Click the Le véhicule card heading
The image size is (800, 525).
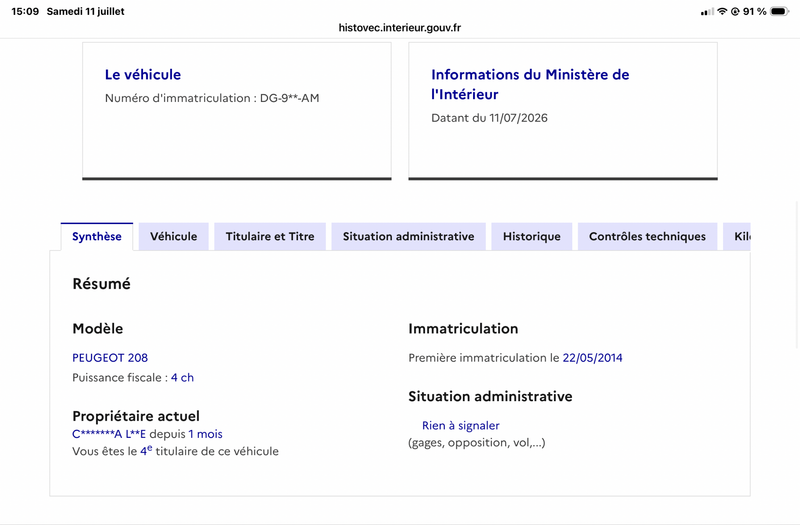pos(143,74)
